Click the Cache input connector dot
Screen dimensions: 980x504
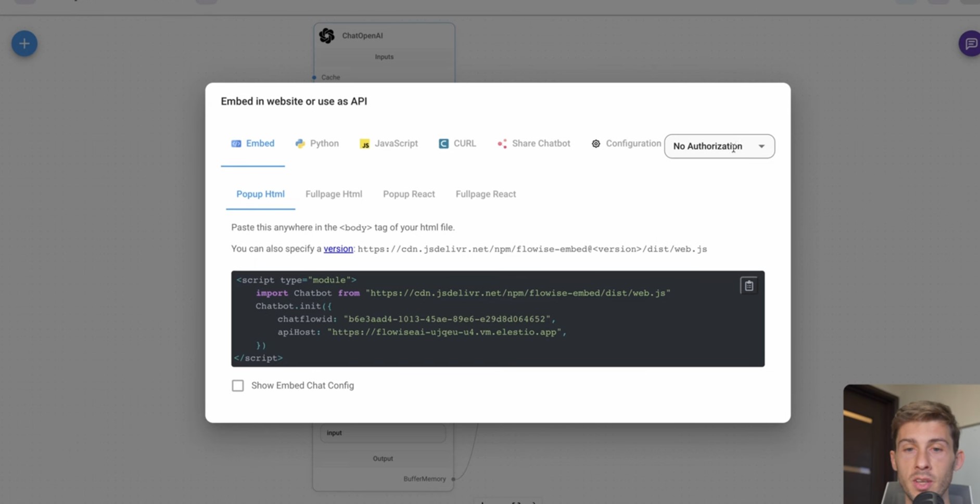coord(314,77)
